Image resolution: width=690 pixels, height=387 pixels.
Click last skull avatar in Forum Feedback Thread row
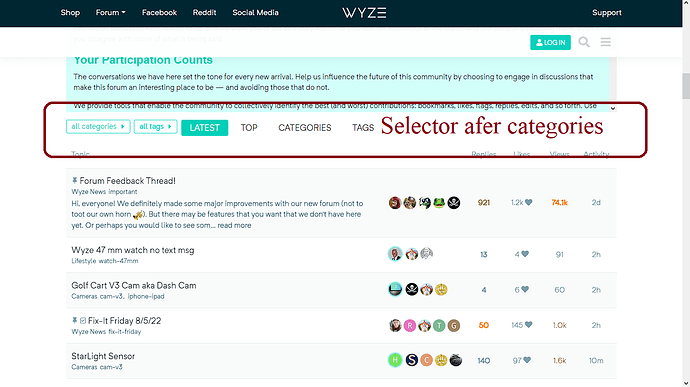click(x=454, y=203)
